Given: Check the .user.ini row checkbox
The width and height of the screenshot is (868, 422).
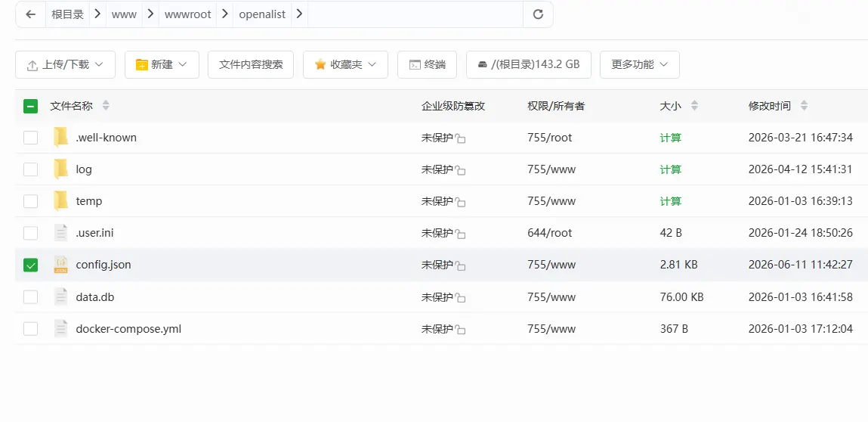Looking at the screenshot, I should tap(30, 233).
